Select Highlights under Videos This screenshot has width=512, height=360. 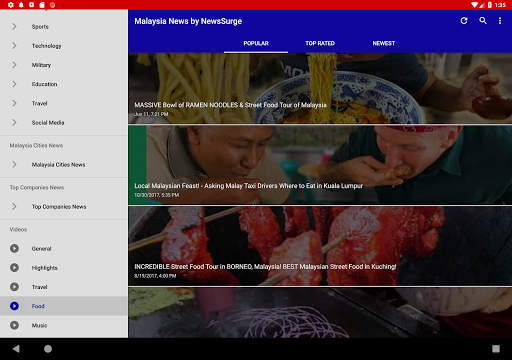pos(64,268)
